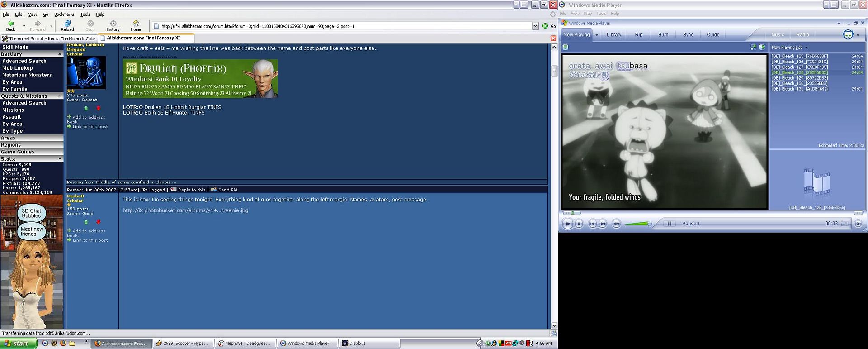Open Mob Lookup in the sidebar
This screenshot has width=868, height=349.
[18, 68]
